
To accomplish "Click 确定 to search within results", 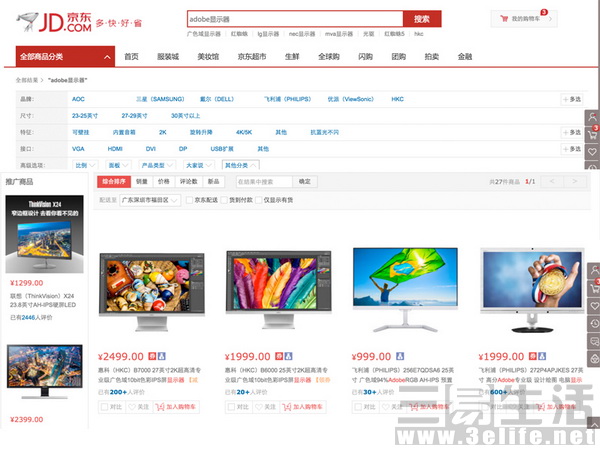I will tap(305, 181).
